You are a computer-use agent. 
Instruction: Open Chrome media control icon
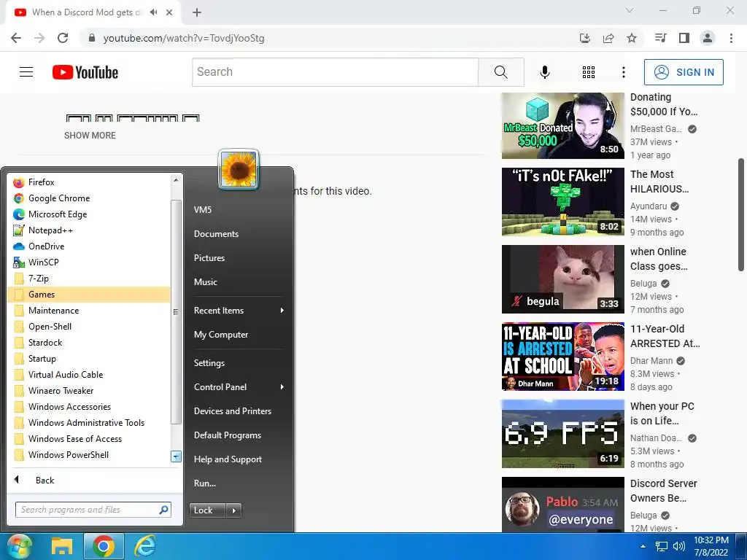coord(660,38)
